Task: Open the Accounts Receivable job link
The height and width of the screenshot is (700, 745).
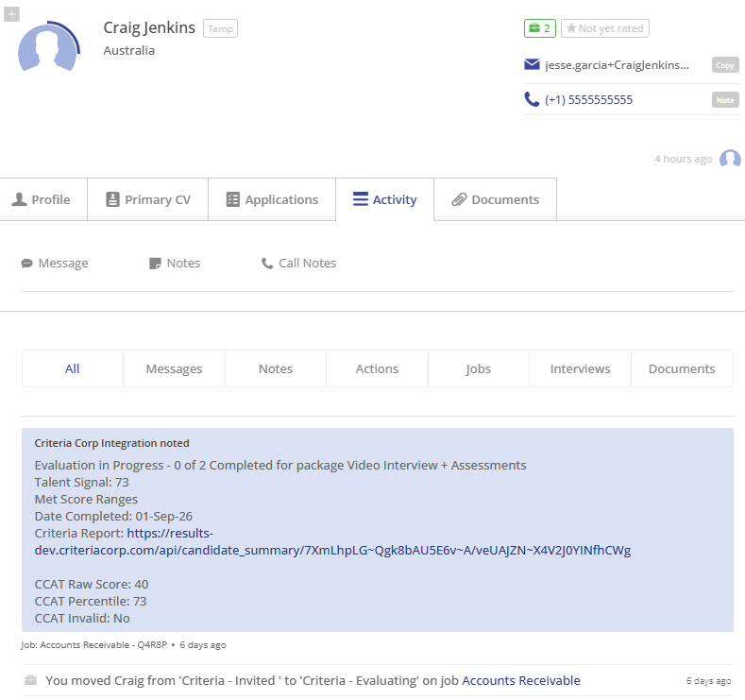Action: tap(520, 680)
